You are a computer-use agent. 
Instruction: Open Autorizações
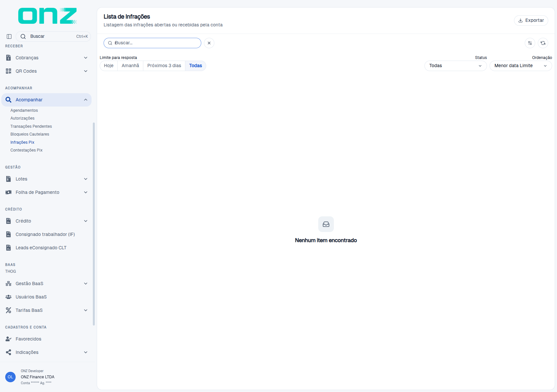point(22,118)
